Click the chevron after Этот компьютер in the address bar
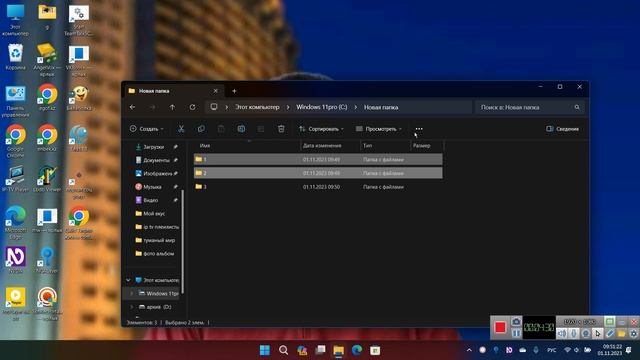Image resolution: width=640 pixels, height=360 pixels. (x=288, y=107)
